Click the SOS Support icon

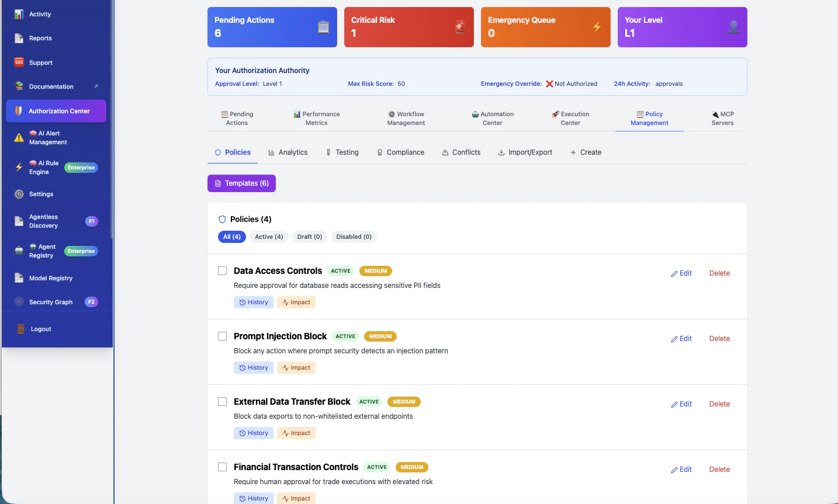(19, 62)
